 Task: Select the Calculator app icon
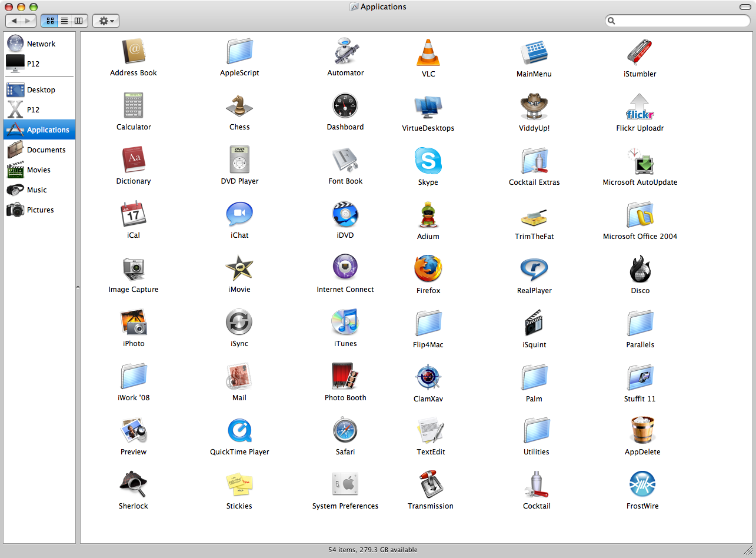coord(134,106)
